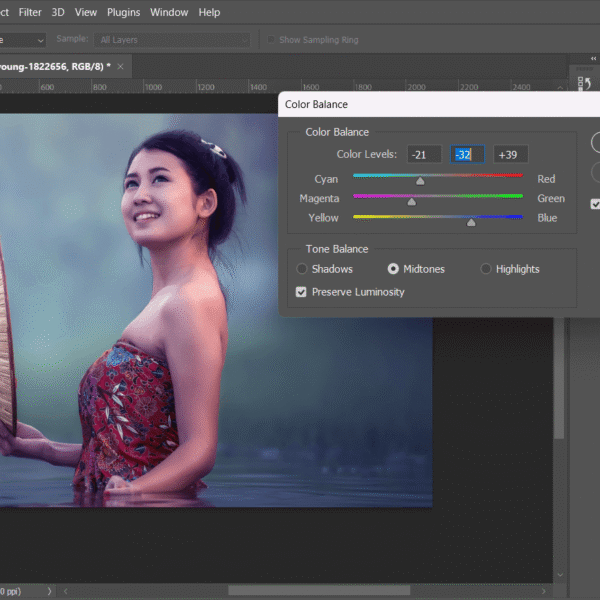Close the roung-1822656 document tab

[x=121, y=67]
